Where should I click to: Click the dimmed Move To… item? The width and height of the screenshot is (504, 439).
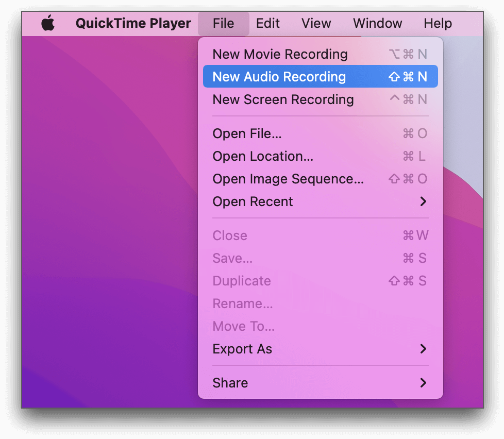pyautogui.click(x=321, y=326)
